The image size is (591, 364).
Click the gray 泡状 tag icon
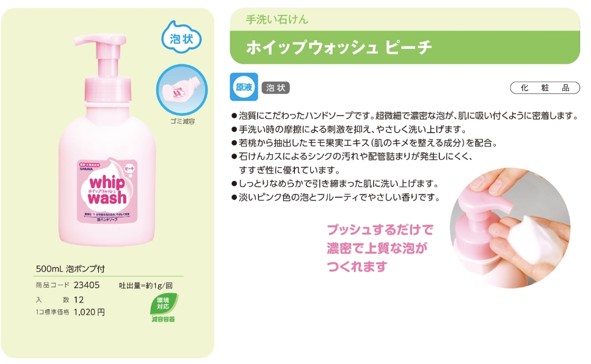pos(275,88)
